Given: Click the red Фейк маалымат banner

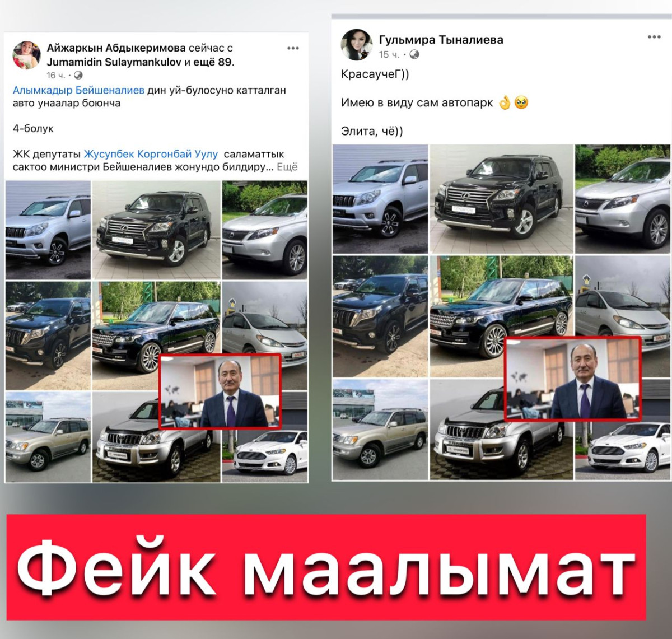Looking at the screenshot, I should click(x=326, y=567).
